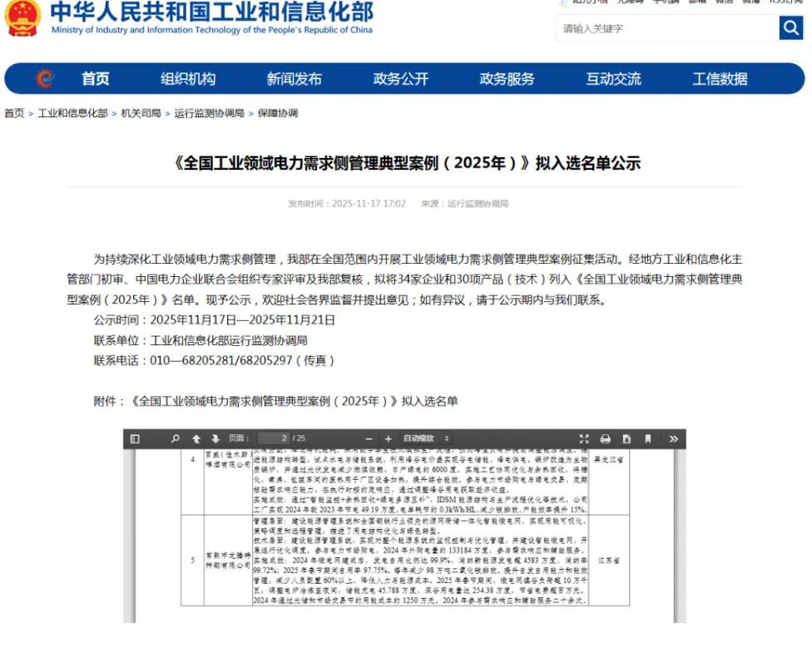812x658 pixels.
Task: Go to 首页 in main navigation bar
Action: tap(95, 79)
